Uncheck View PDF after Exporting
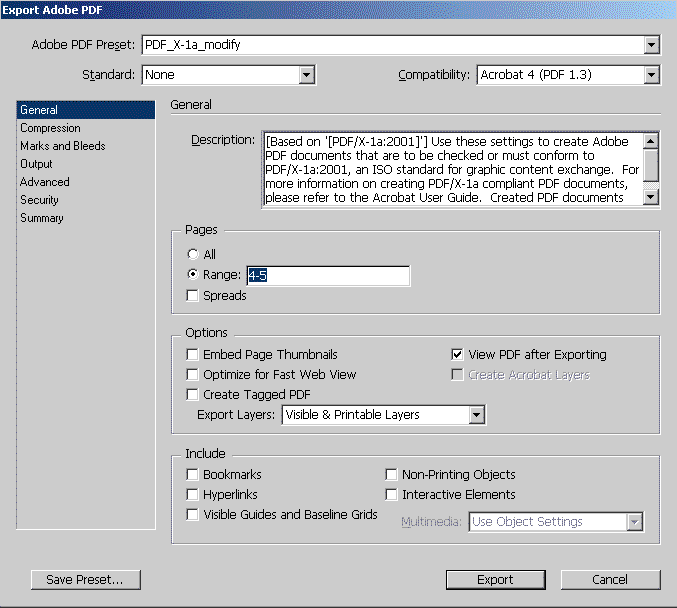The width and height of the screenshot is (677, 608). (x=457, y=355)
